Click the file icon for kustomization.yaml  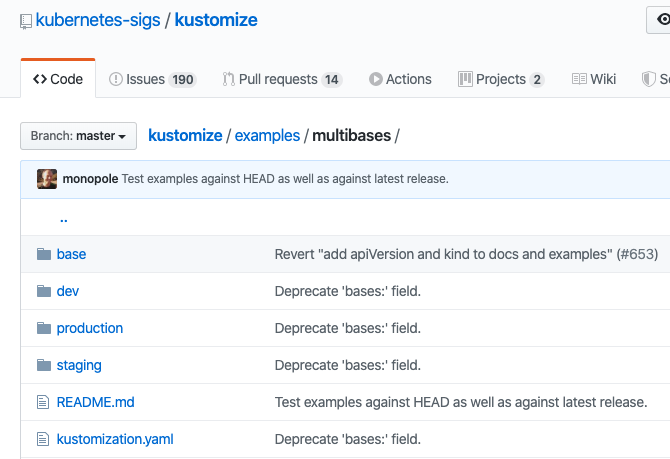point(43,439)
